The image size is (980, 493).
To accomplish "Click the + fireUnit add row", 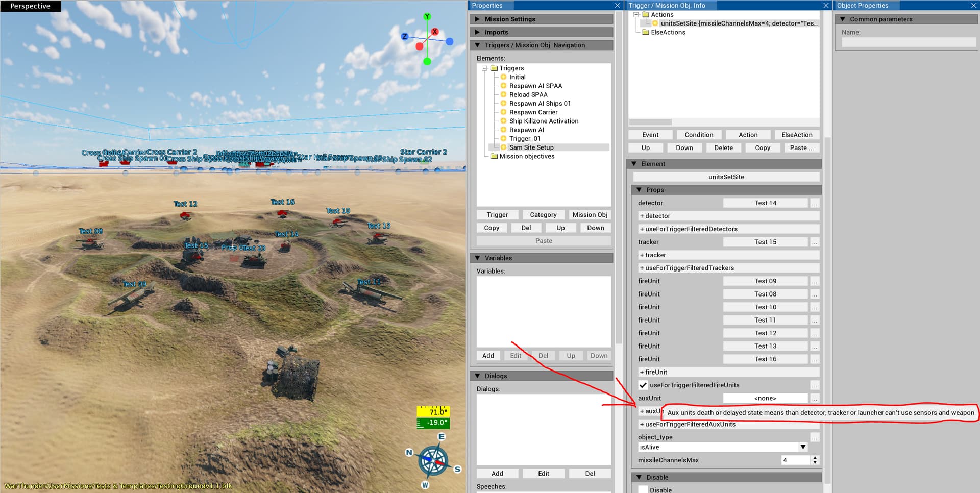I will coord(728,373).
